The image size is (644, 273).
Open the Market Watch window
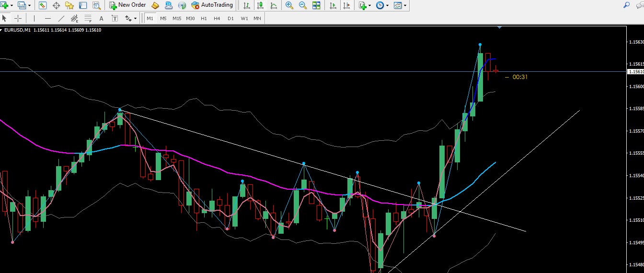pyautogui.click(x=43, y=5)
